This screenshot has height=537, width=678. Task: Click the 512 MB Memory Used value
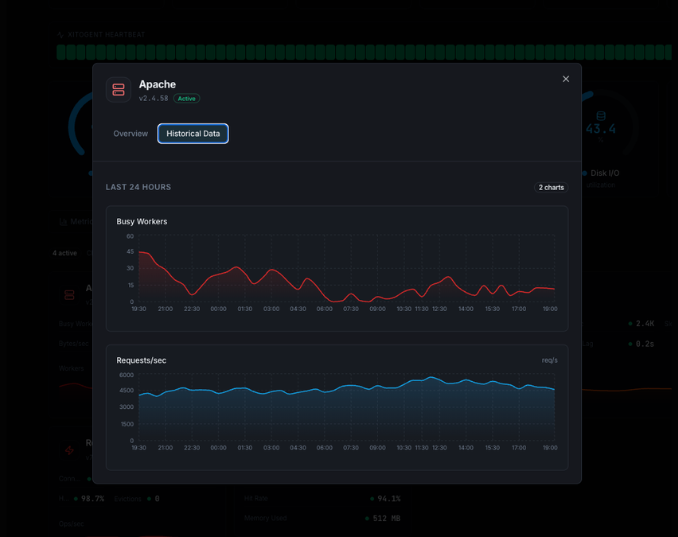tap(386, 518)
